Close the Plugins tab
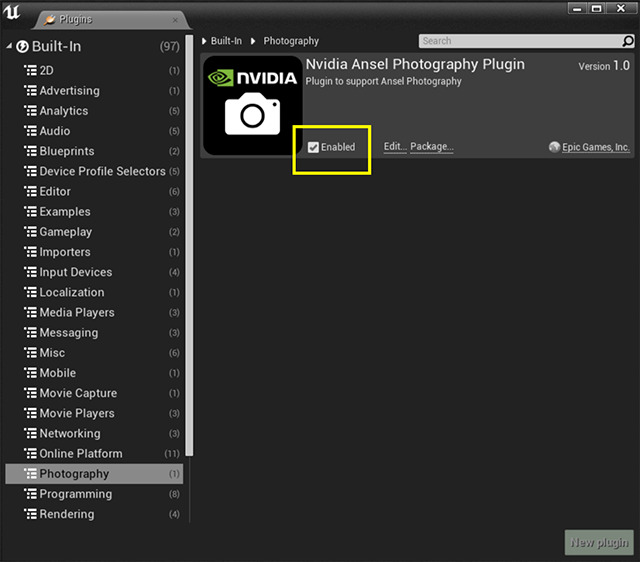Screen dimensions: 640x562 175,20
